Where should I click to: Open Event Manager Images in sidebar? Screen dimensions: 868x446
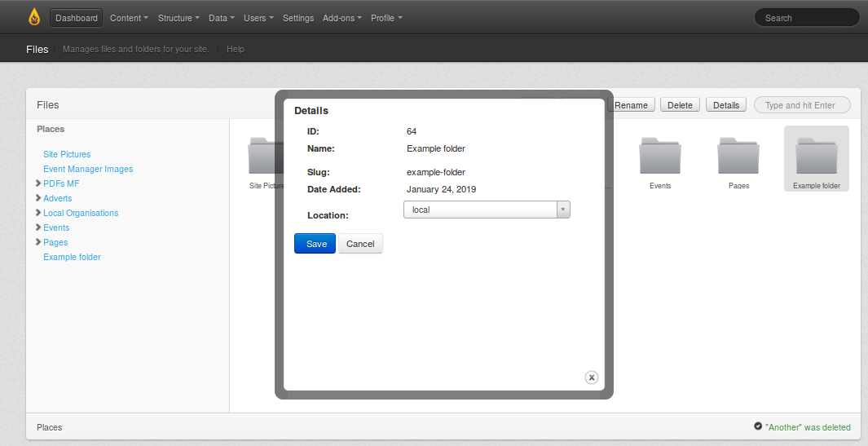[x=88, y=169]
